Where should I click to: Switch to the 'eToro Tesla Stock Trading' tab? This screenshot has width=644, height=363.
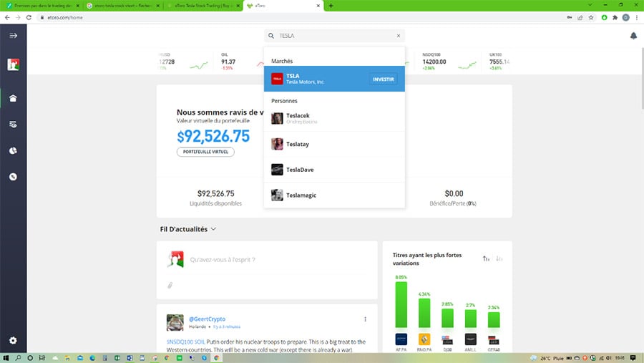click(203, 6)
